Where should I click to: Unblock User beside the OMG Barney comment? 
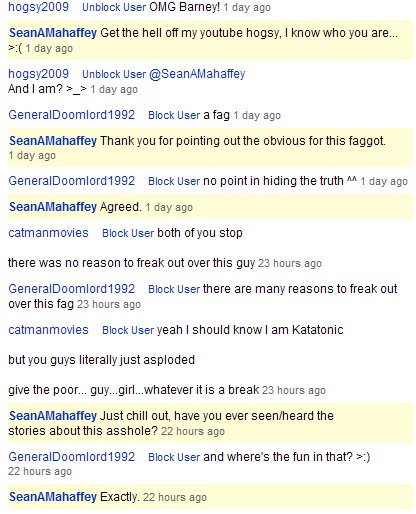click(x=114, y=7)
